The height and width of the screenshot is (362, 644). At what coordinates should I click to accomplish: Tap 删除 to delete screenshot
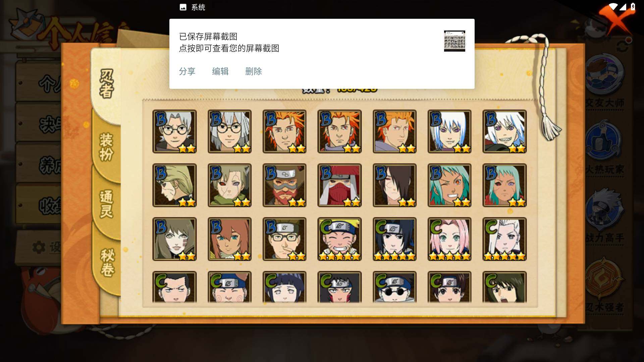click(x=254, y=71)
